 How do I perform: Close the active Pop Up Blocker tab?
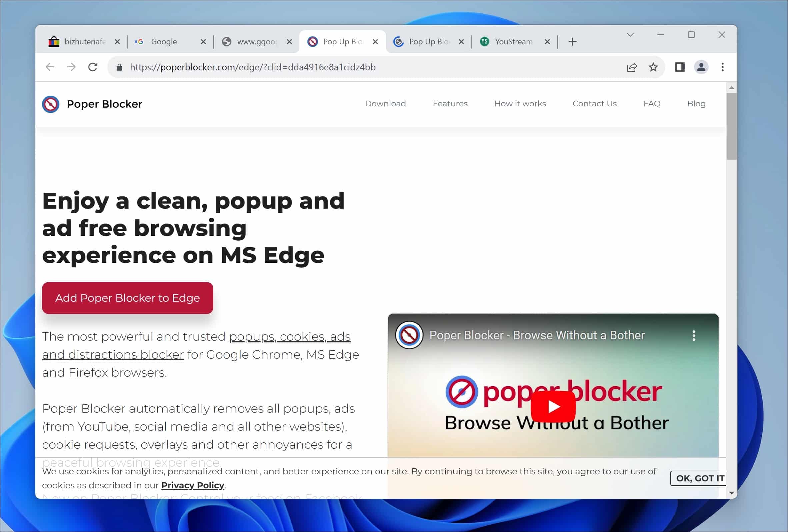point(375,42)
